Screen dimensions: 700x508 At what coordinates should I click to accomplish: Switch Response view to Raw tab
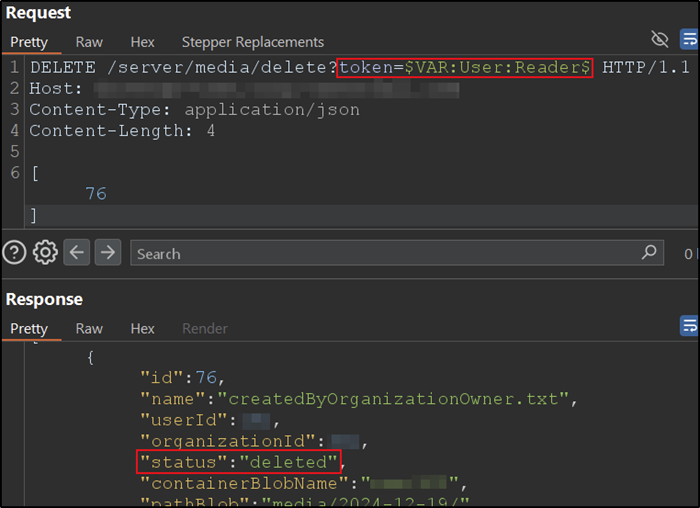[x=89, y=328]
